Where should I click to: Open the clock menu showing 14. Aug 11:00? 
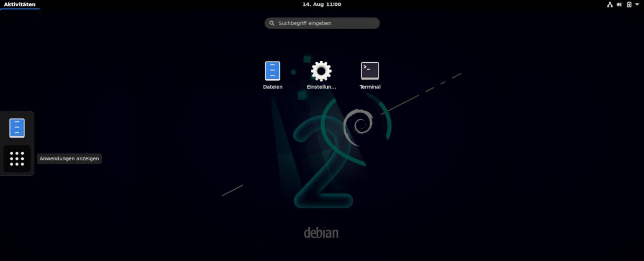point(321,4)
